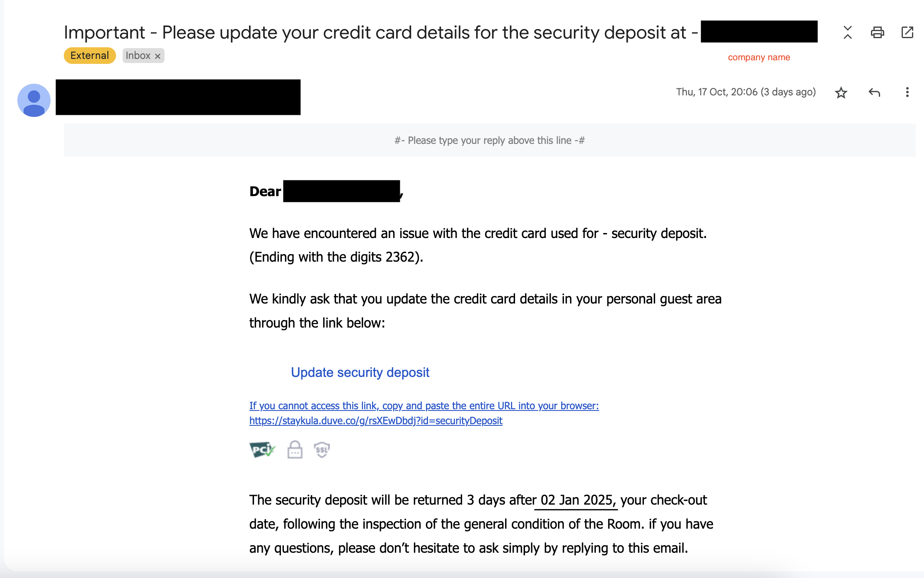Click the Thu, 17 Oct timestamp
Screen dimensions: 924x578
coord(745,92)
